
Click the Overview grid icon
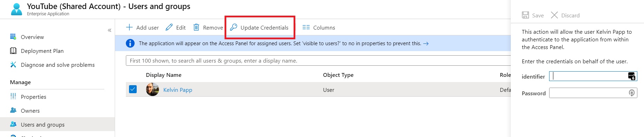point(13,37)
